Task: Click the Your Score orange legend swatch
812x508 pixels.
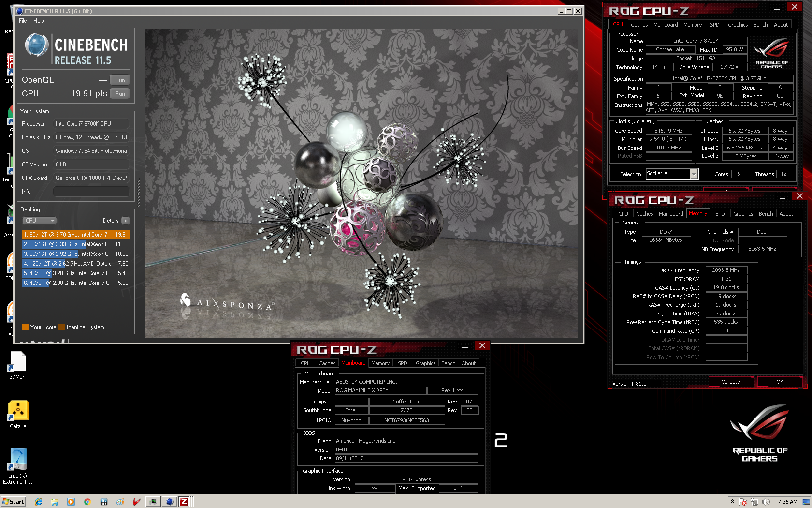Action: click(x=26, y=327)
